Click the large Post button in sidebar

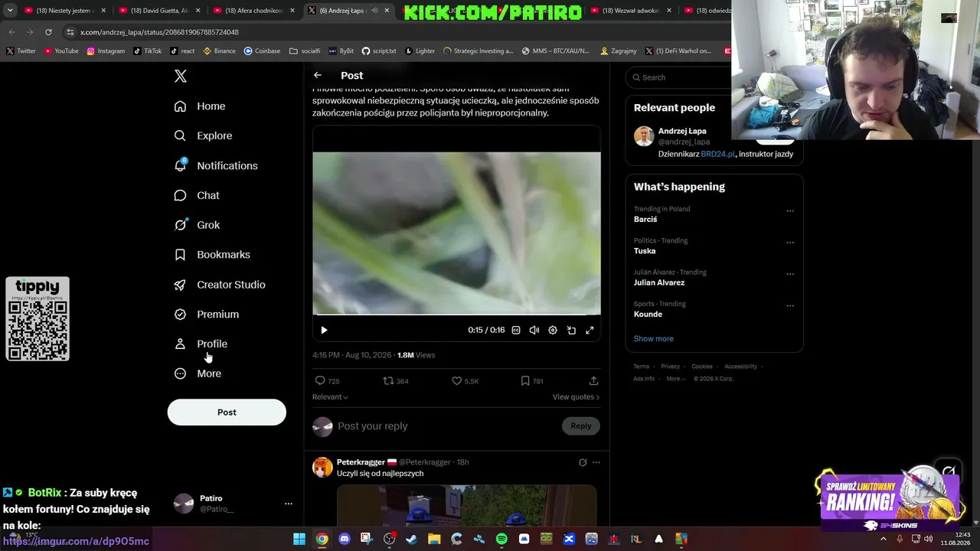coord(227,412)
